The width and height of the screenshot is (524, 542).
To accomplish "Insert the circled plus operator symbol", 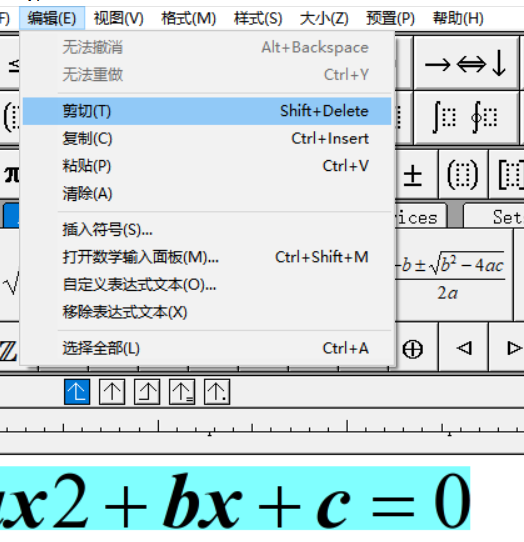I will [x=413, y=348].
